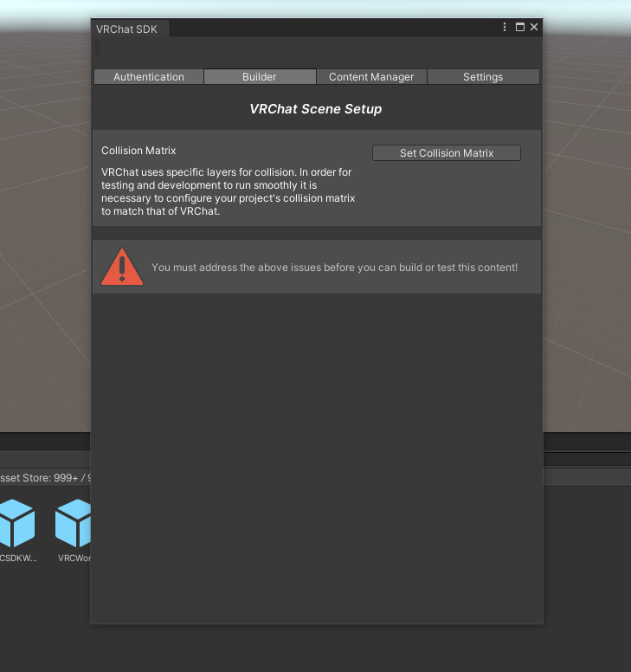Switch to the Builder tab
The width and height of the screenshot is (631, 672).
(x=260, y=77)
